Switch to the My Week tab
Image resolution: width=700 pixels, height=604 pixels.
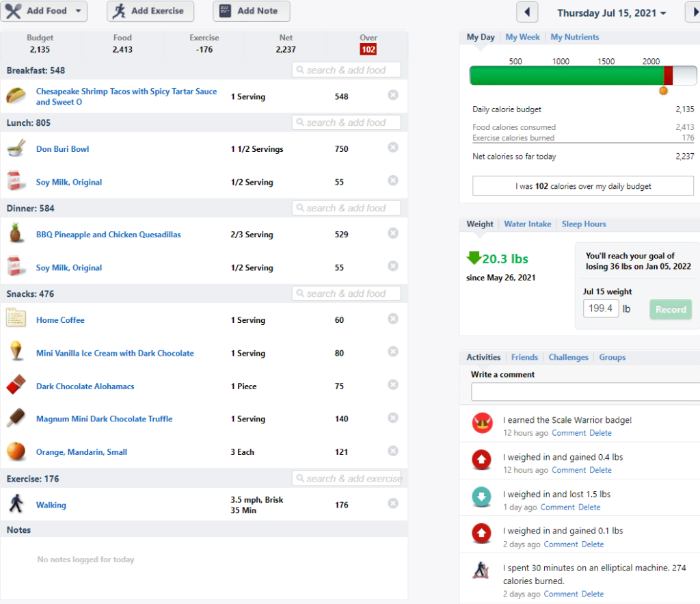[522, 37]
